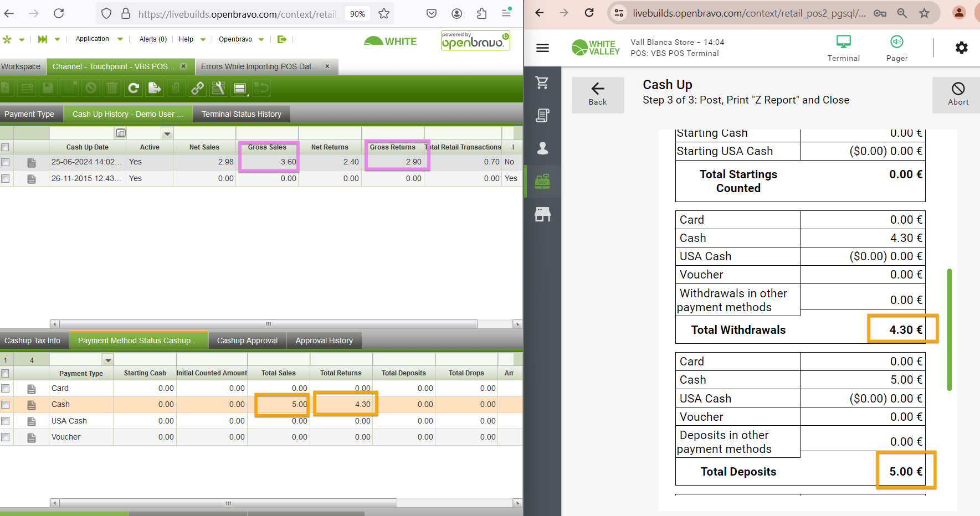Click the Export to spreadsheet toolbar icon
This screenshot has width=980, height=516.
coord(155,88)
